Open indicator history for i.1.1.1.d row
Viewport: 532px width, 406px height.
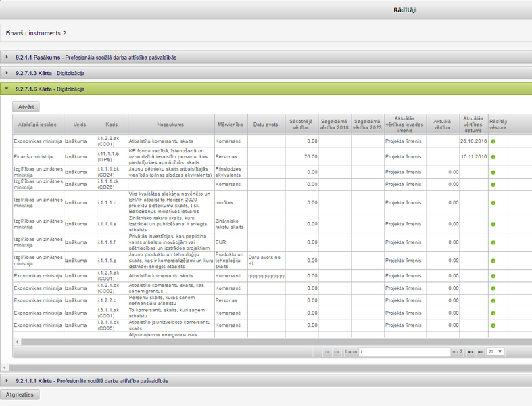(493, 203)
